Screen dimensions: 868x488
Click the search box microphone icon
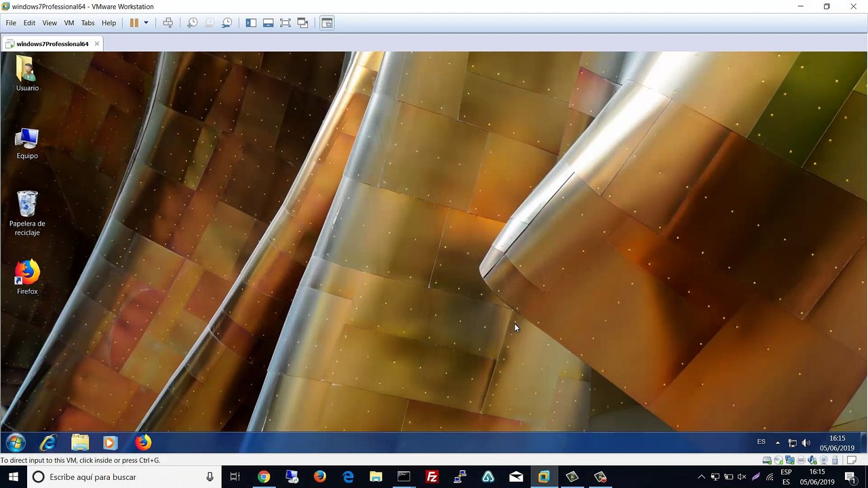click(210, 477)
